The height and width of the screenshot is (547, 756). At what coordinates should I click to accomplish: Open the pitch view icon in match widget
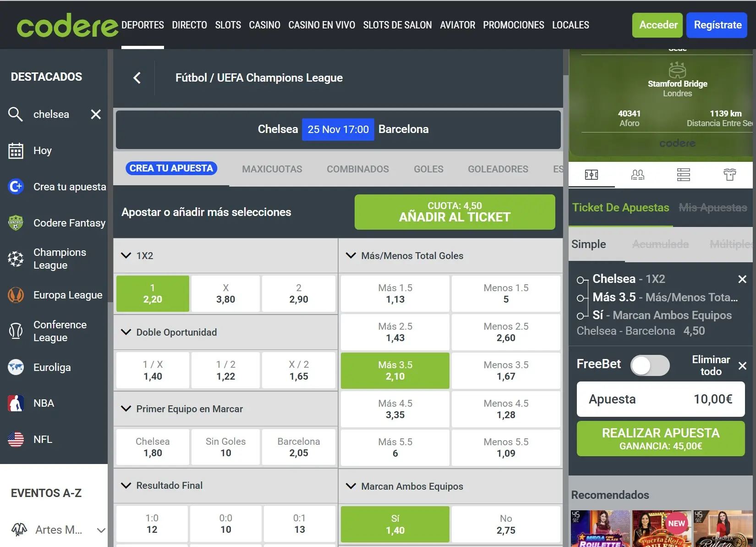[x=591, y=175]
